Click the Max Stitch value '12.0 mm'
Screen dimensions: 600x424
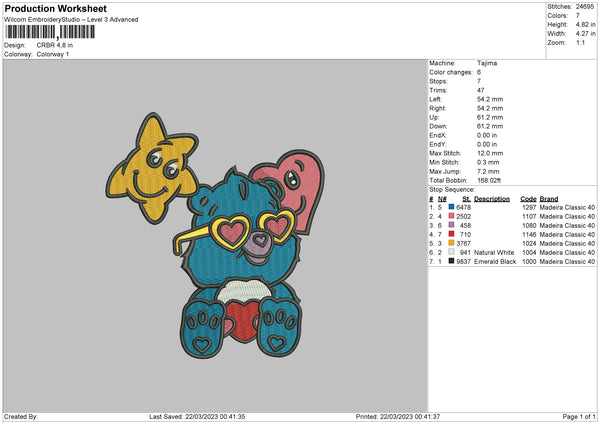(490, 153)
